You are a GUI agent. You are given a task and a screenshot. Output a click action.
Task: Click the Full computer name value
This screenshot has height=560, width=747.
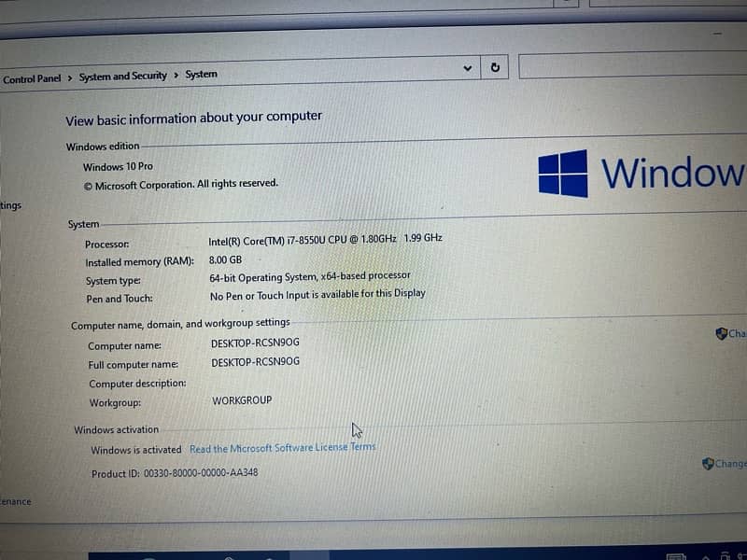click(255, 362)
